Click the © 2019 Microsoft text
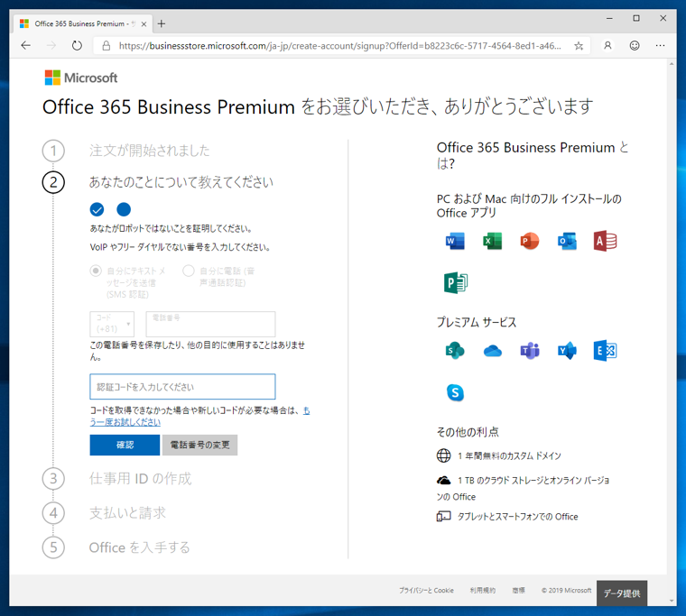Screen dimensions: 686x616 (566, 590)
